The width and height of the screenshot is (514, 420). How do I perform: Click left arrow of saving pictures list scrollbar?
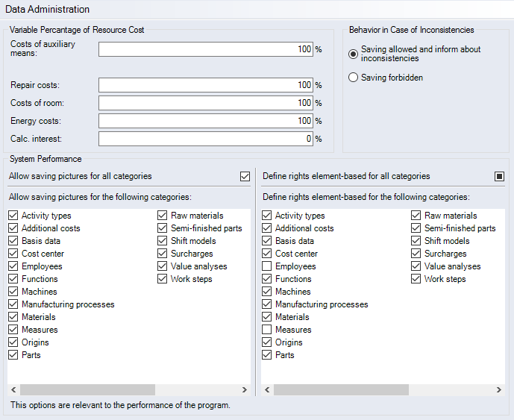click(x=13, y=390)
